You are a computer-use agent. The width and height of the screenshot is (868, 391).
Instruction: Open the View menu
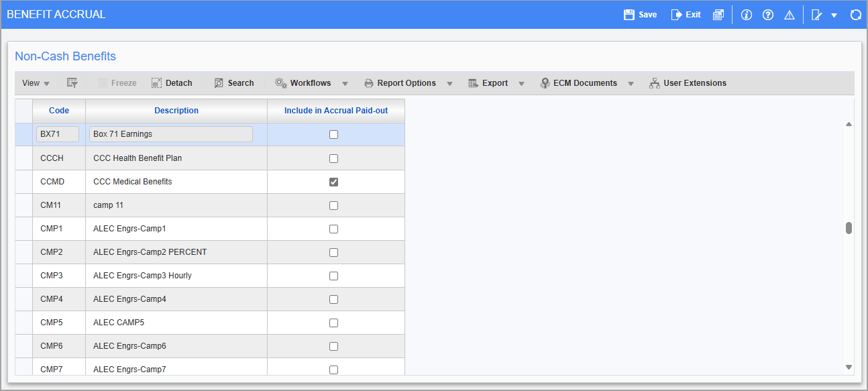coord(36,83)
